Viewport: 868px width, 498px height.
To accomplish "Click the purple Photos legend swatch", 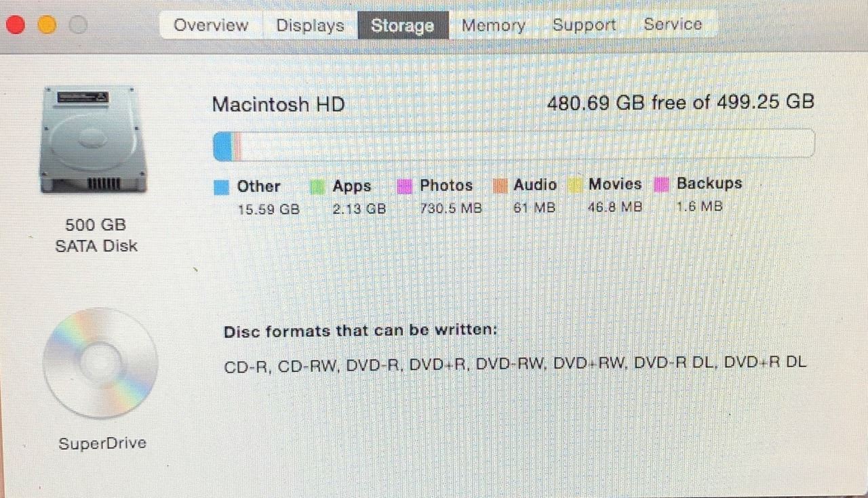I will 405,186.
